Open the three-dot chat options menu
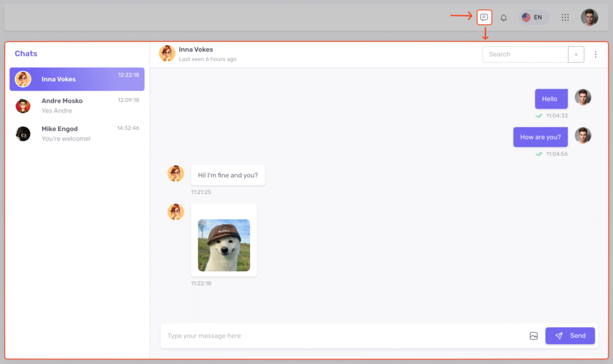The image size is (613, 364). point(595,54)
